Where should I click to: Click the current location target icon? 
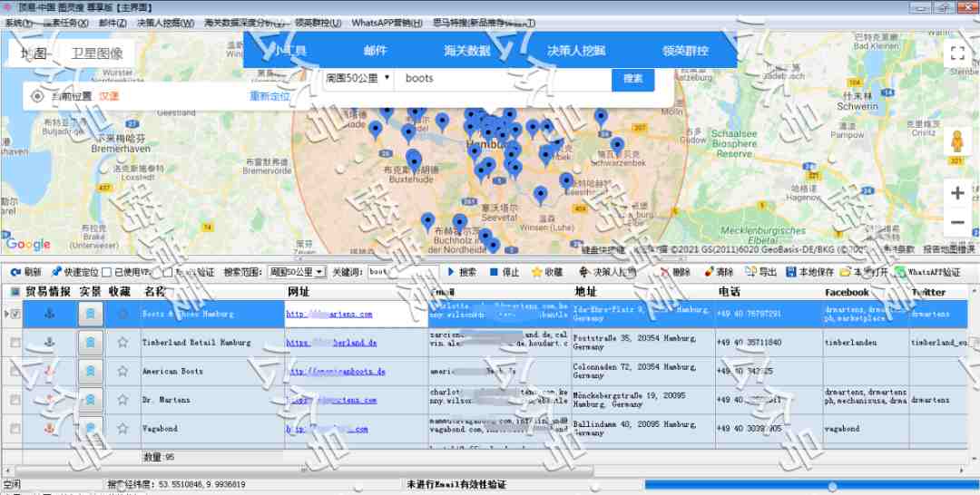coord(37,96)
